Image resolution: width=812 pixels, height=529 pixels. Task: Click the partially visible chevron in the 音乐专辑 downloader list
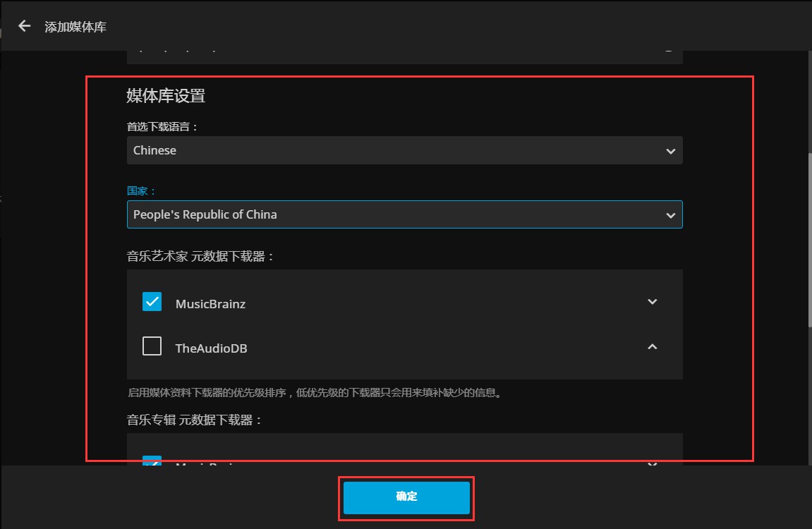652,463
